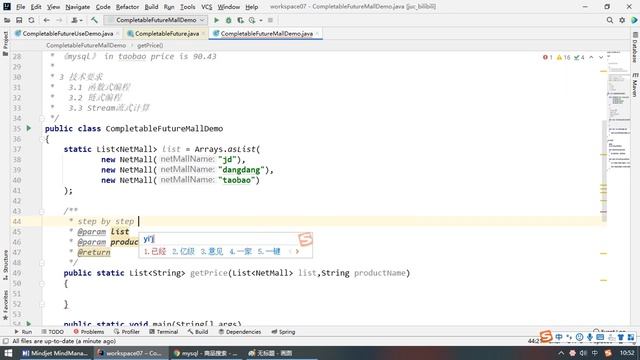The image size is (640, 360).
Task: Expand the profiler run options dropdown arrow
Action: 261,20
